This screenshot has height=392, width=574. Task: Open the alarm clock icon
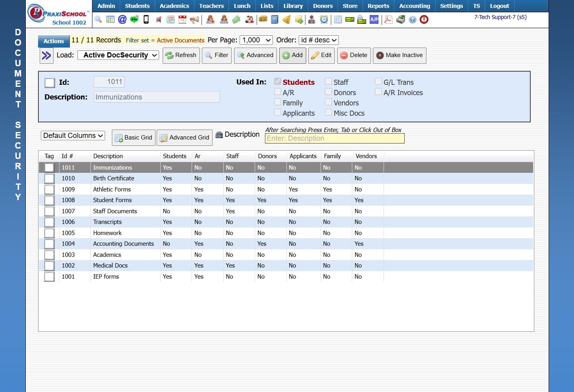click(x=324, y=19)
